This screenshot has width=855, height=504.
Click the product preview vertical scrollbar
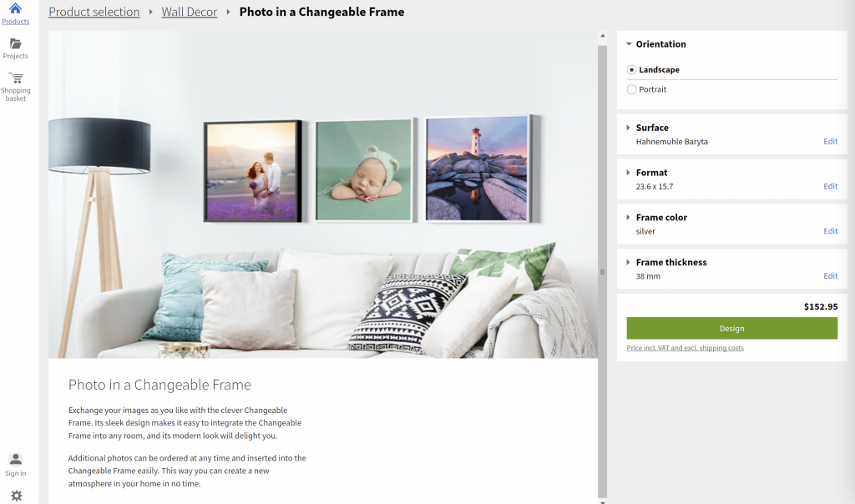tap(602, 271)
